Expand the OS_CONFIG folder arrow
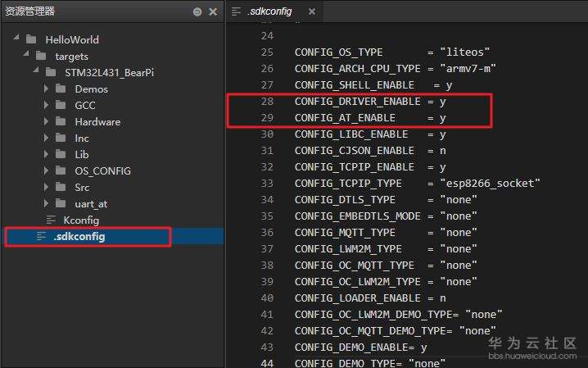This screenshot has height=368, width=588. pos(46,170)
